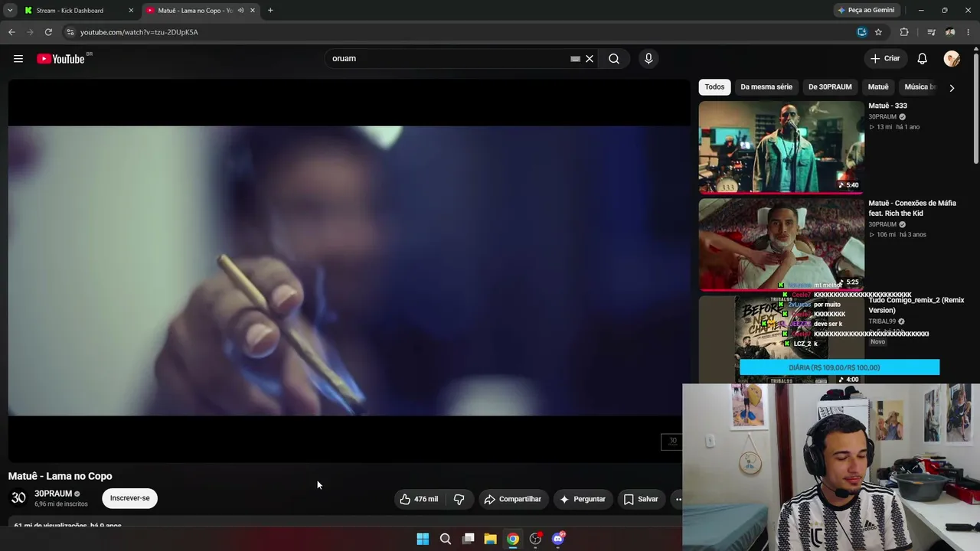Ask Gemini via Peça ao Gemini button
980x551 pixels.
click(867, 10)
